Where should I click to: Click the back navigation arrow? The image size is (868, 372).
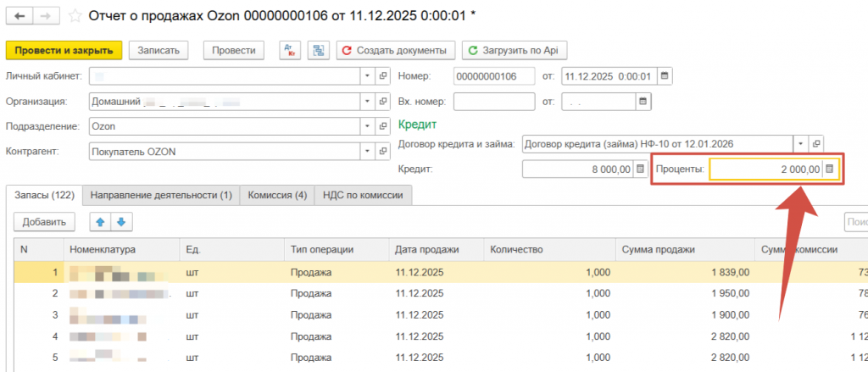pyautogui.click(x=19, y=16)
